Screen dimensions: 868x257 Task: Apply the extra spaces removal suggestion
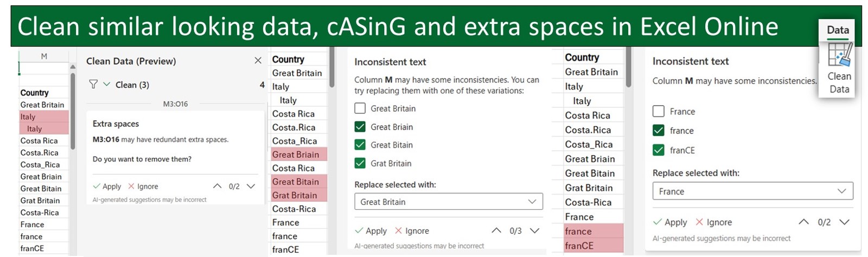[x=107, y=187]
